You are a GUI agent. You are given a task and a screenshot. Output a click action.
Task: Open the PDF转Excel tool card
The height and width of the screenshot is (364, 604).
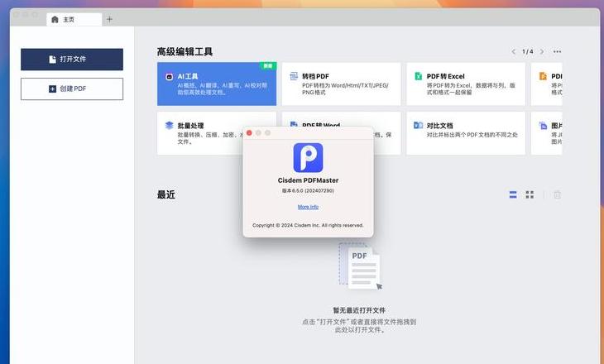[466, 84]
